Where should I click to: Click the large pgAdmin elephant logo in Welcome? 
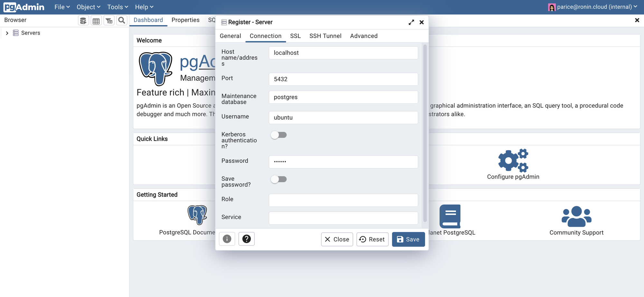click(x=156, y=69)
